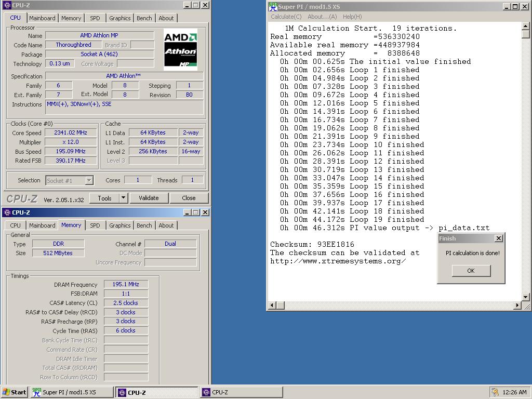Click the http://www.xtremesystems.org/ text
The height and width of the screenshot is (399, 532).
338,261
